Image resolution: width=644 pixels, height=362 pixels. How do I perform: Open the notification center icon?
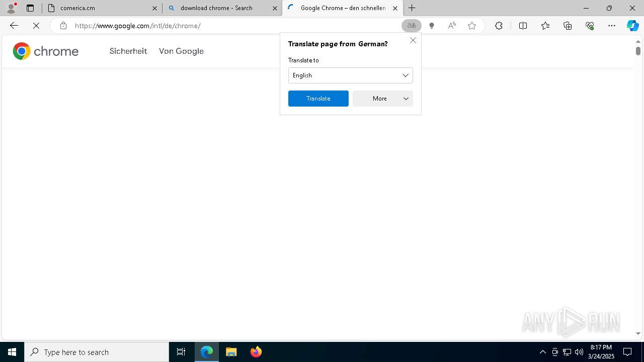[x=627, y=352]
